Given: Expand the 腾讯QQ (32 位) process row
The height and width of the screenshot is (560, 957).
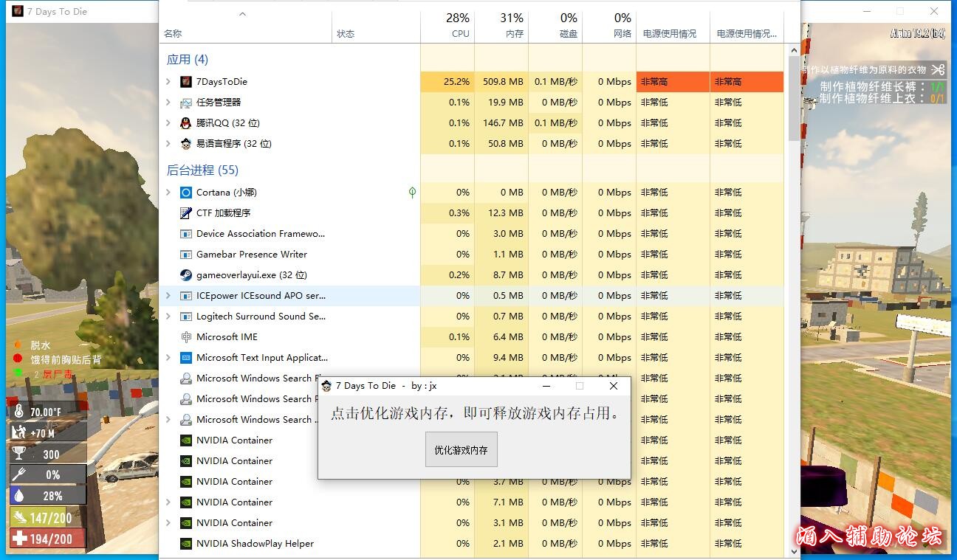Looking at the screenshot, I should (x=168, y=123).
